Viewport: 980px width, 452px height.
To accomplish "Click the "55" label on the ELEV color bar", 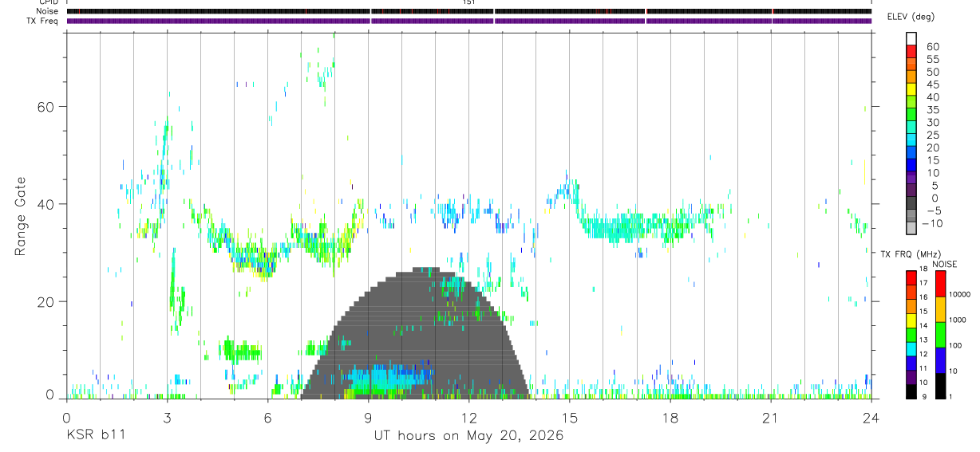I will coord(932,60).
